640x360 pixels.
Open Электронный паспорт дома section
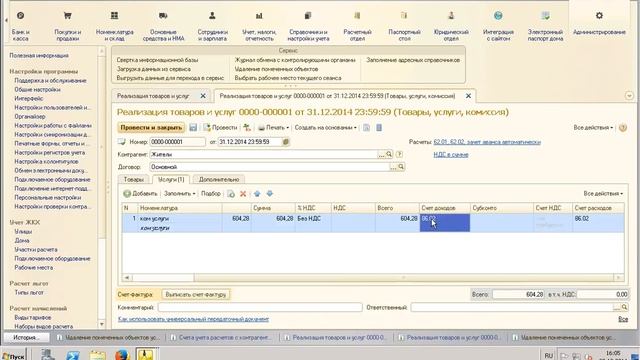coord(545,26)
